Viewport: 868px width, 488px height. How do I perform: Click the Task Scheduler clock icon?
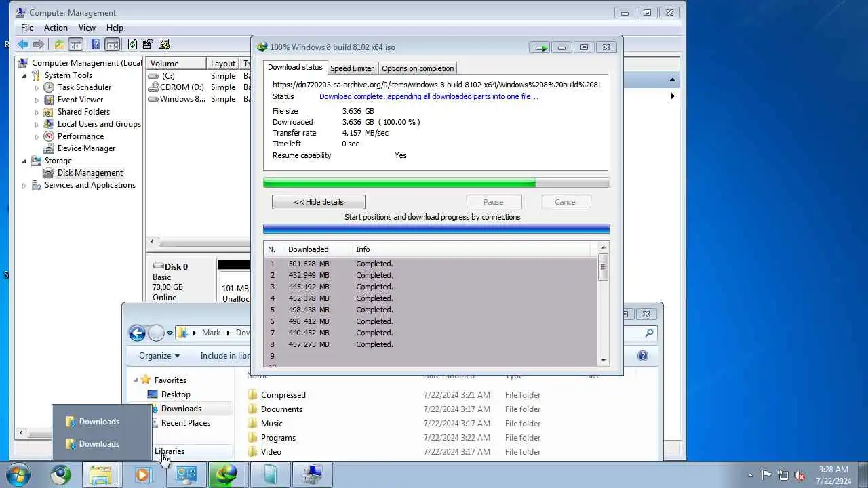coord(49,87)
